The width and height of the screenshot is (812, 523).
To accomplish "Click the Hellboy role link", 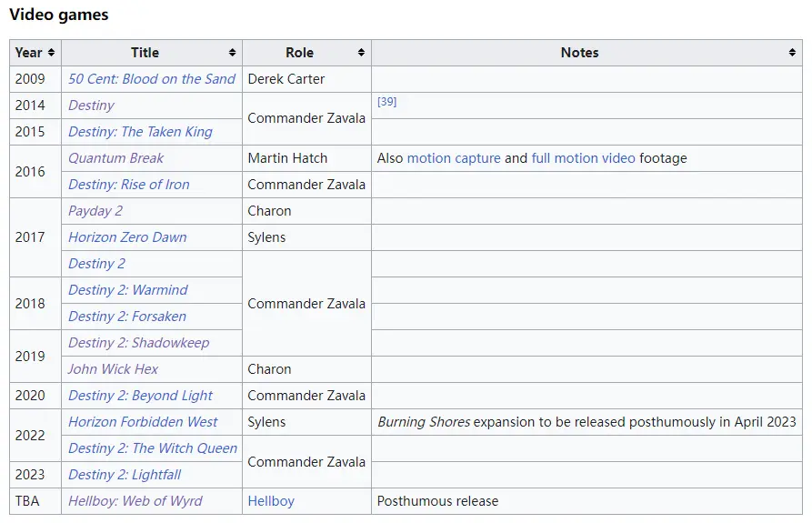I will (x=271, y=501).
